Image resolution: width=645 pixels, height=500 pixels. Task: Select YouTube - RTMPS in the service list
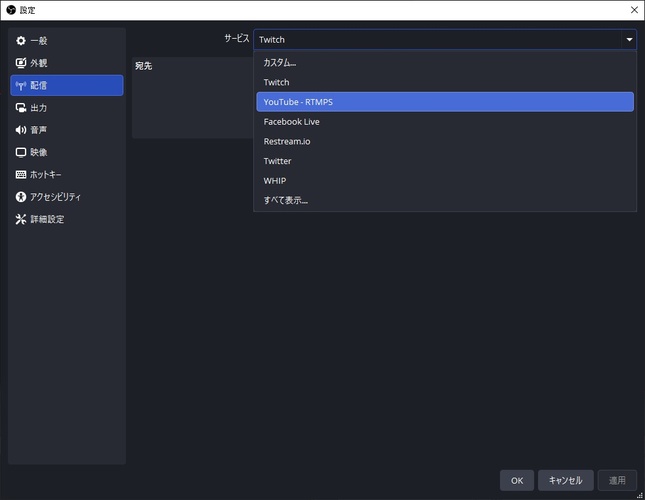[445, 102]
